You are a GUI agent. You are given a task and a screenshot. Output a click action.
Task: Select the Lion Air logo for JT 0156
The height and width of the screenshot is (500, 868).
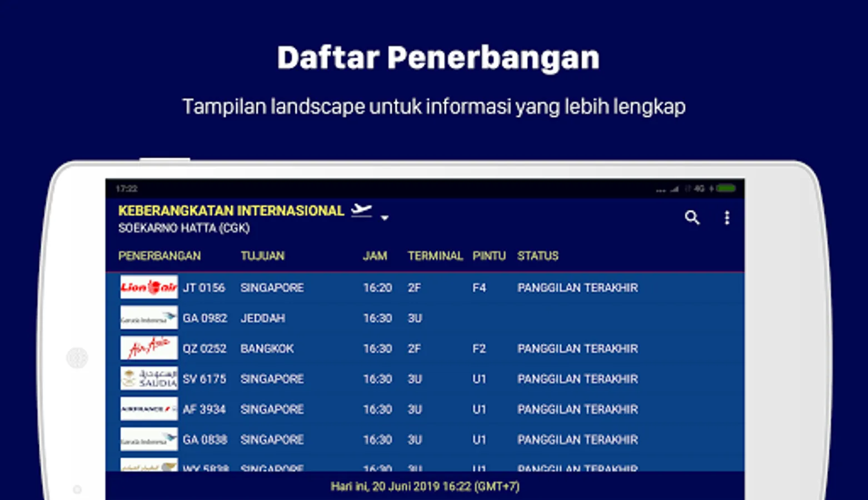(x=149, y=287)
